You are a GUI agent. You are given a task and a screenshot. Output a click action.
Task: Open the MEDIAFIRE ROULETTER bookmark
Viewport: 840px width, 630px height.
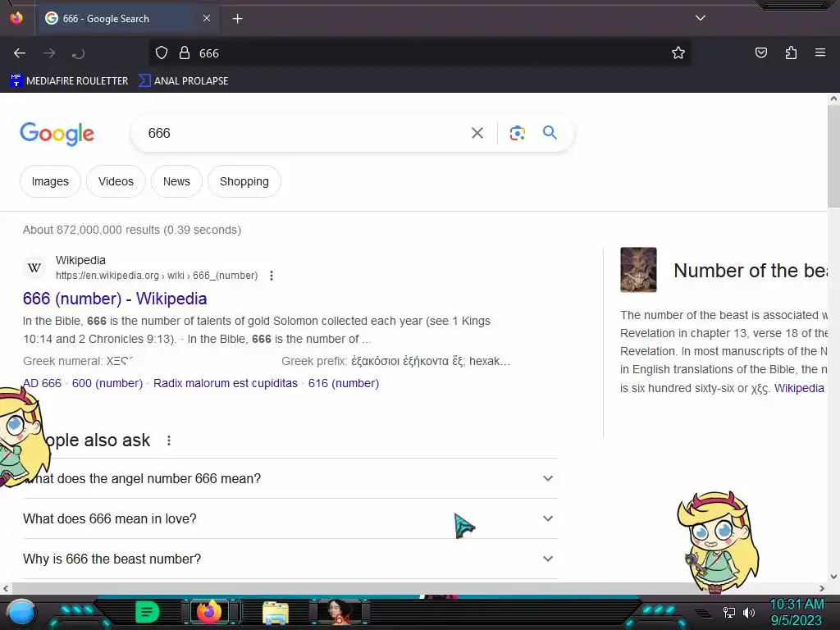[69, 81]
